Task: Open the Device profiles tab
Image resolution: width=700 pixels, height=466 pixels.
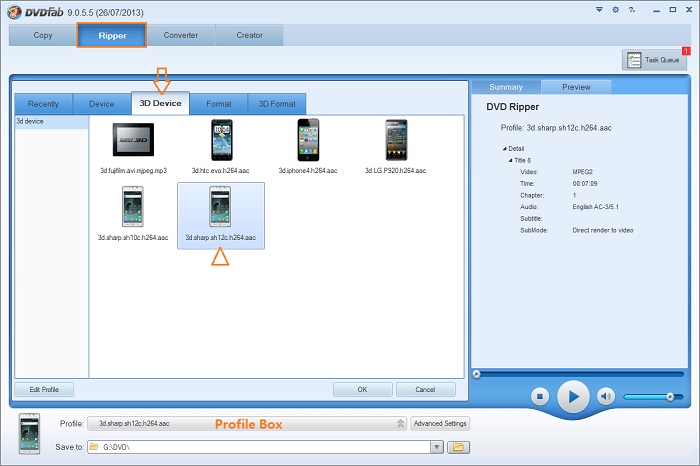Action: [x=102, y=104]
